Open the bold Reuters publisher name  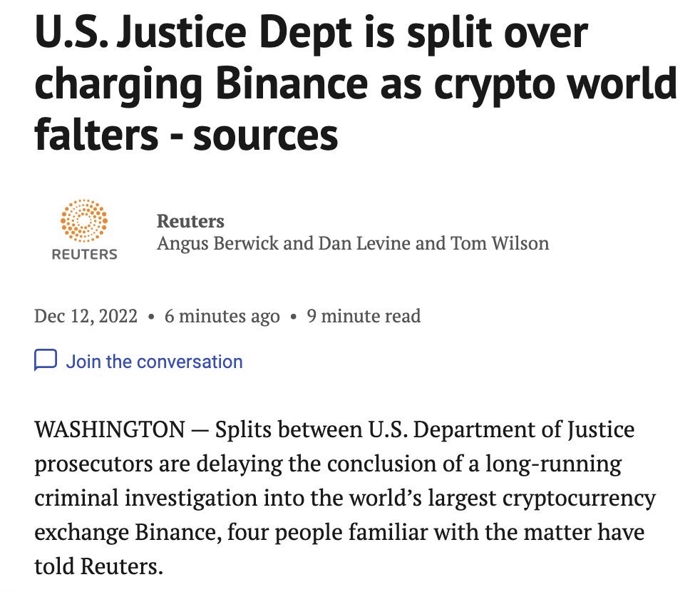(x=190, y=221)
